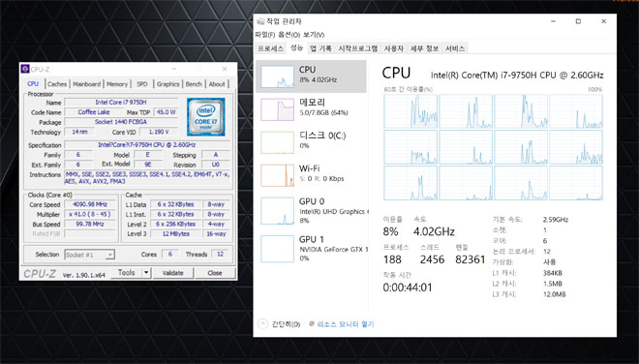
Task: Open the 파일(F) menu in Task Manager
Action: 265,35
